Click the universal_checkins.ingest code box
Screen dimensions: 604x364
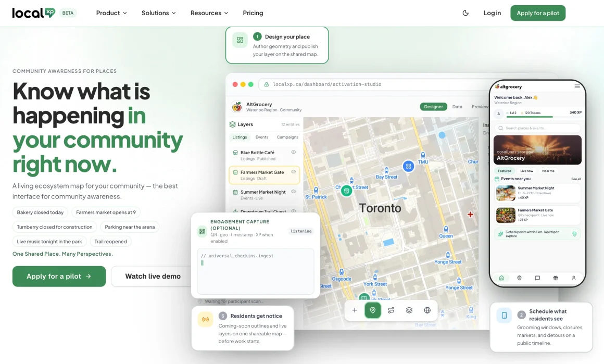pos(255,271)
